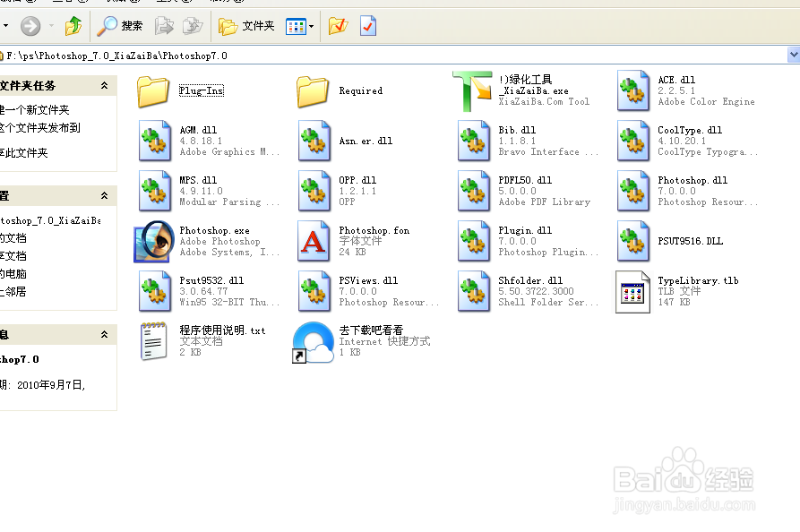The width and height of the screenshot is (800, 532).
Task: Open the My Computer sidebar link
Action: [13, 273]
